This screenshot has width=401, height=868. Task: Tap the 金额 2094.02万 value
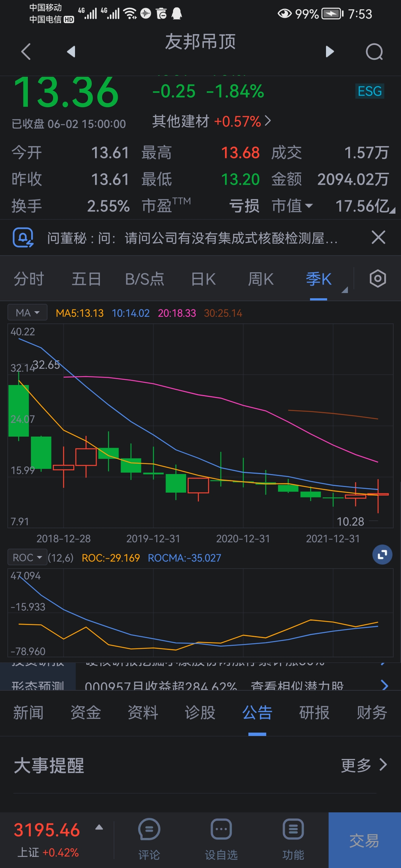coord(353,180)
